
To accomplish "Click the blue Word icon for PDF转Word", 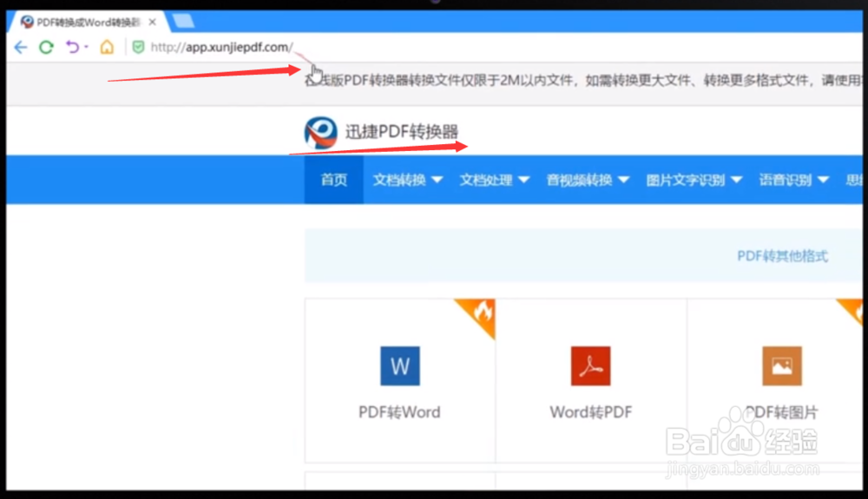I will click(400, 365).
